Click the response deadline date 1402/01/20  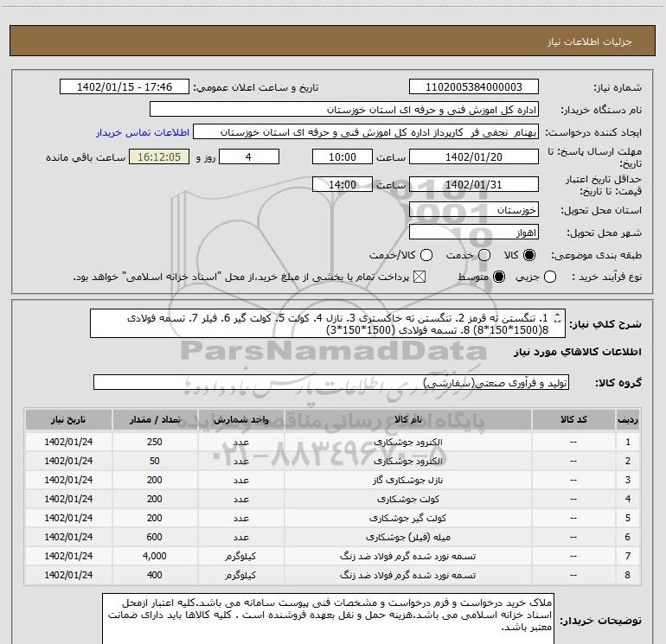pyautogui.click(x=474, y=156)
